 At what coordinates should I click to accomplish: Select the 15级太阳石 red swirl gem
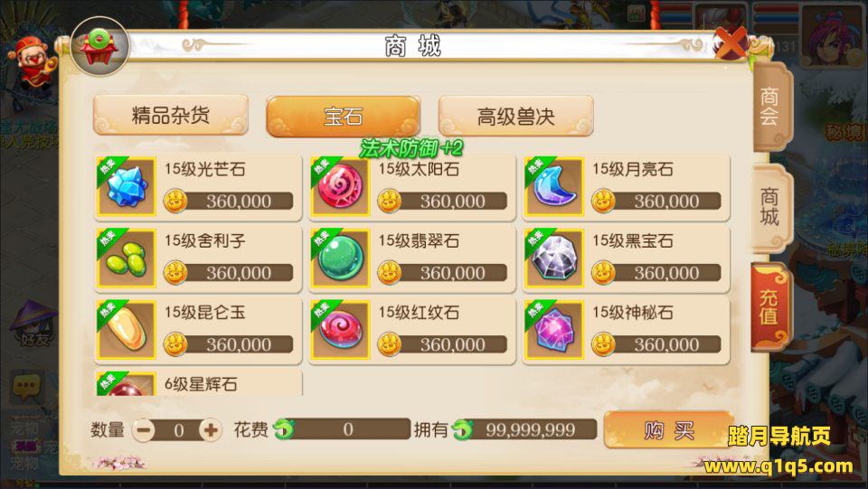click(x=340, y=186)
